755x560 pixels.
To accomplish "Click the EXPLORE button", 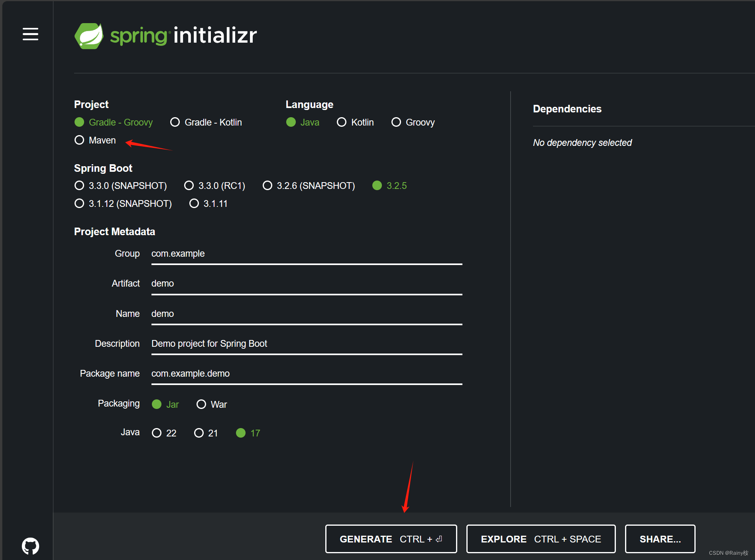I will [541, 539].
